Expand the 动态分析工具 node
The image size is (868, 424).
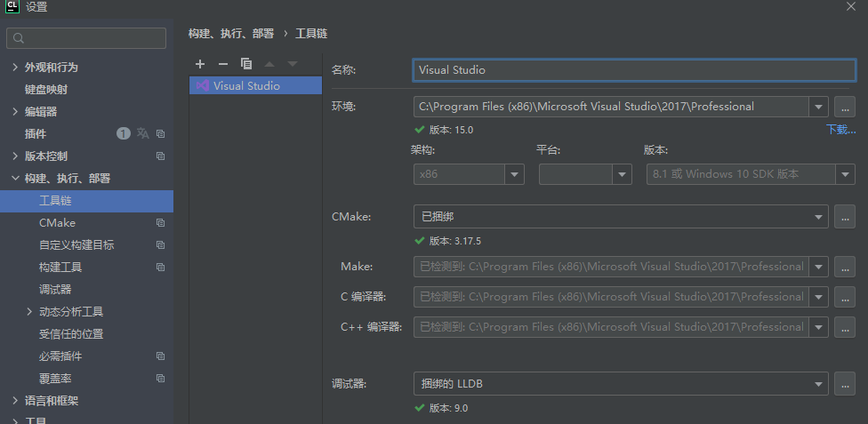pos(29,312)
